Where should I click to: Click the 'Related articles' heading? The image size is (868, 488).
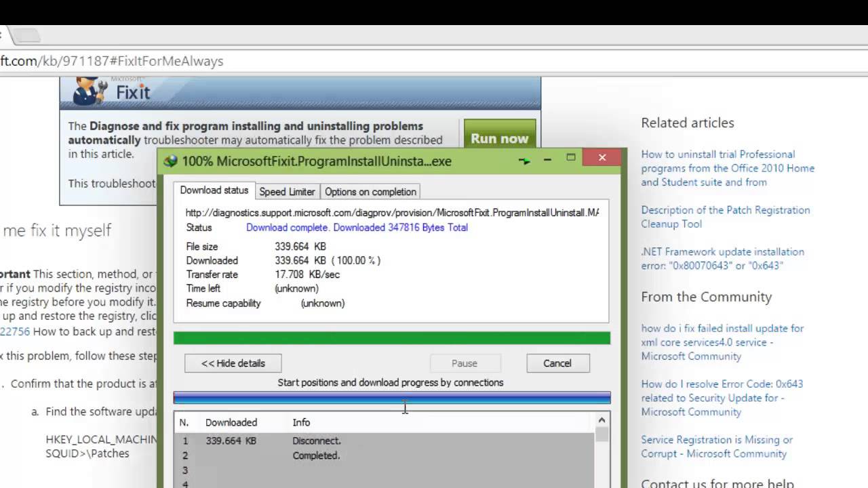pos(688,123)
